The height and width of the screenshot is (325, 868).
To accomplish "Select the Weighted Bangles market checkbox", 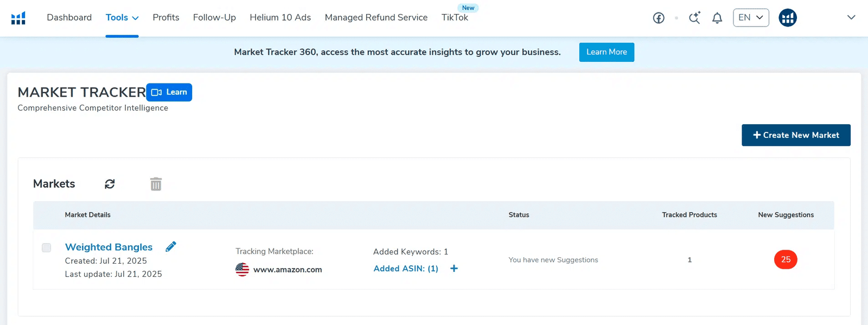I will point(47,247).
